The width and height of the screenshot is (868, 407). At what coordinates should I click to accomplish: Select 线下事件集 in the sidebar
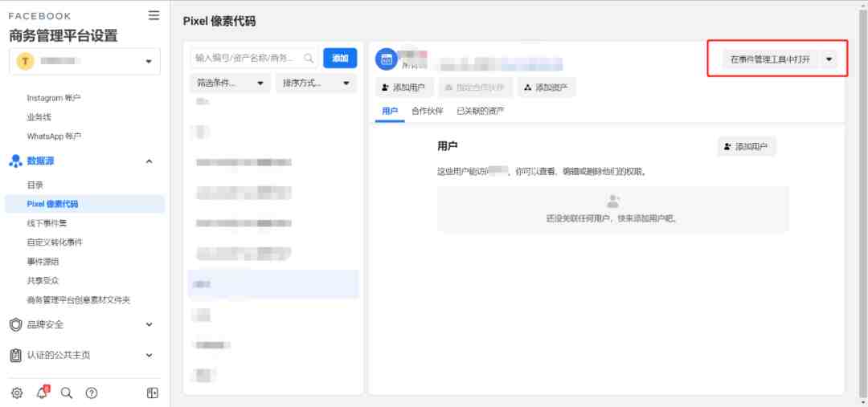pos(47,223)
